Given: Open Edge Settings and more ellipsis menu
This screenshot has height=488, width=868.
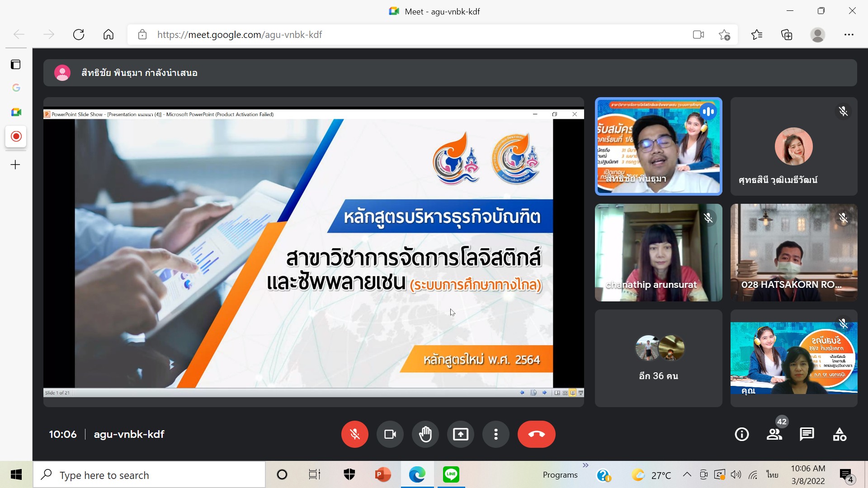Looking at the screenshot, I should 849,35.
